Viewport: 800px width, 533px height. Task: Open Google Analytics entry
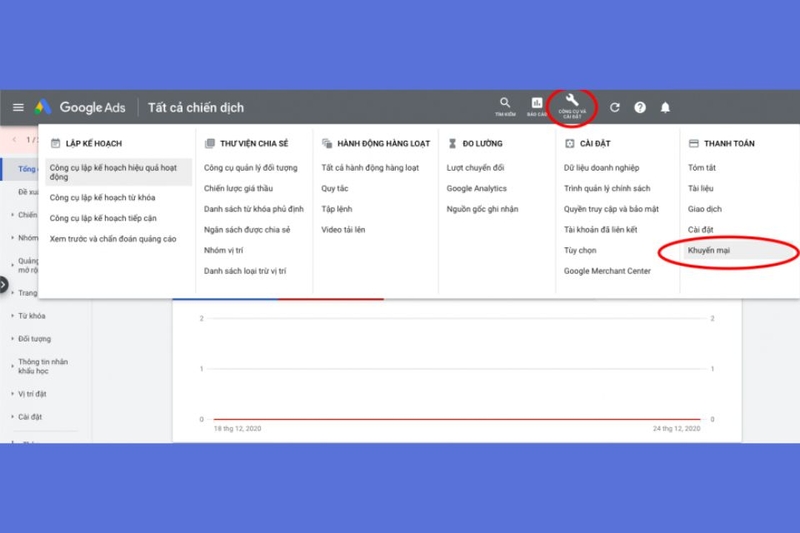[x=477, y=188]
